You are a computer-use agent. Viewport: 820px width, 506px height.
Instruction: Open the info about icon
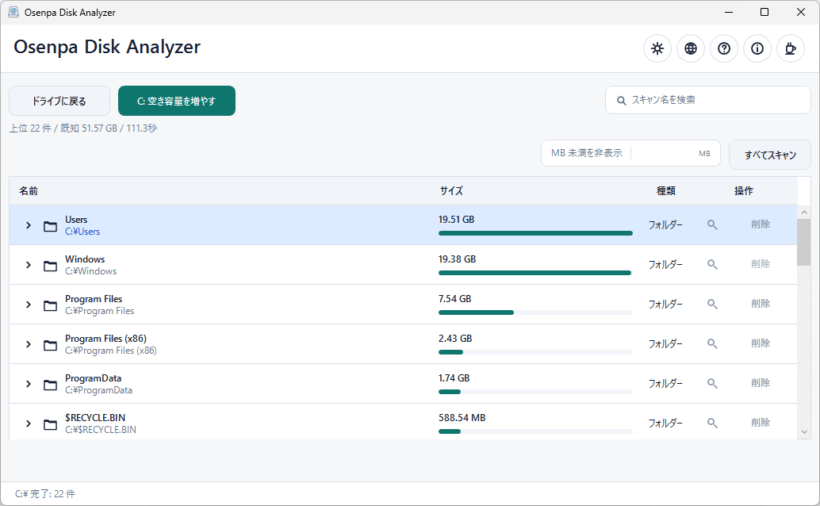[x=757, y=49]
